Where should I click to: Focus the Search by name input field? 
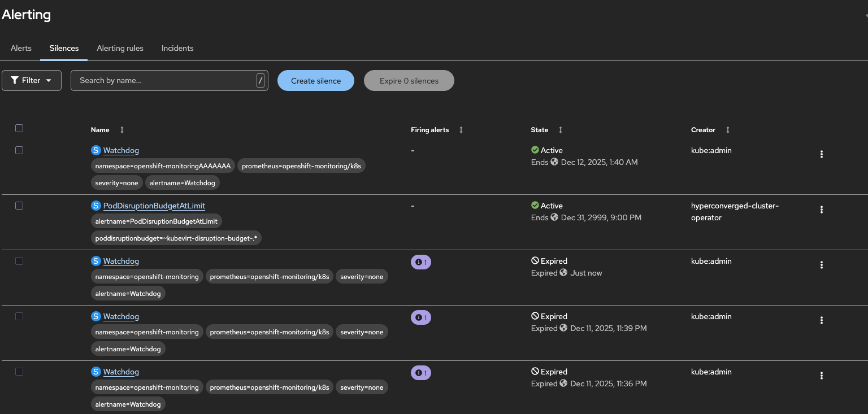point(164,81)
